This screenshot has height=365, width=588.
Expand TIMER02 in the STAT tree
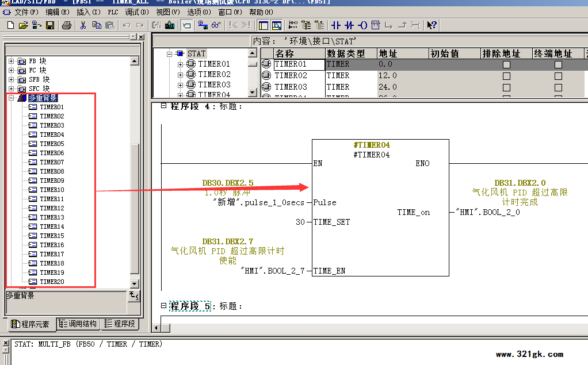pyautogui.click(x=180, y=75)
